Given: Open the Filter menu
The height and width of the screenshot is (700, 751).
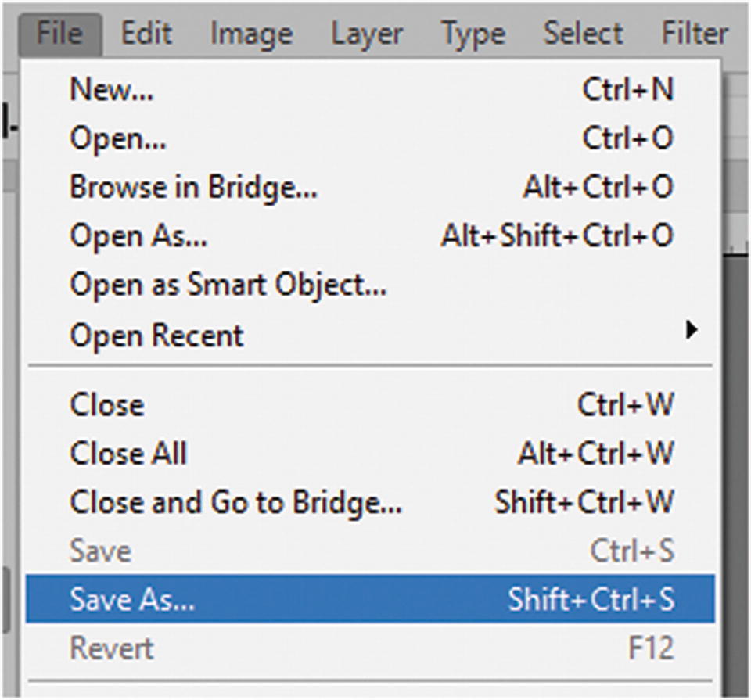Looking at the screenshot, I should point(694,34).
